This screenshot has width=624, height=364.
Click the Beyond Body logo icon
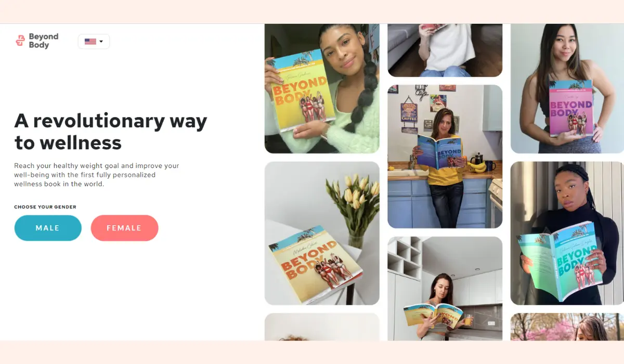click(20, 41)
